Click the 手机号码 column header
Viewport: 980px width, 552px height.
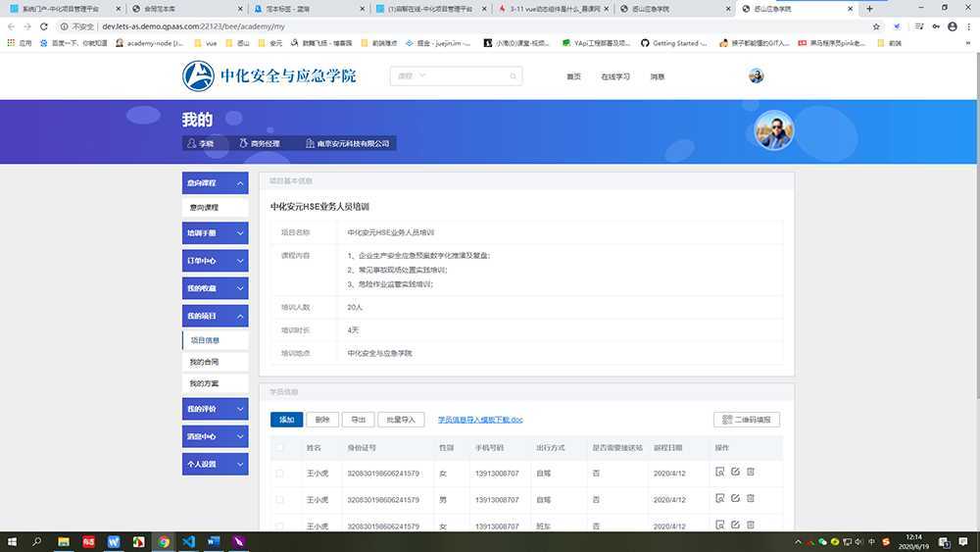[489, 448]
